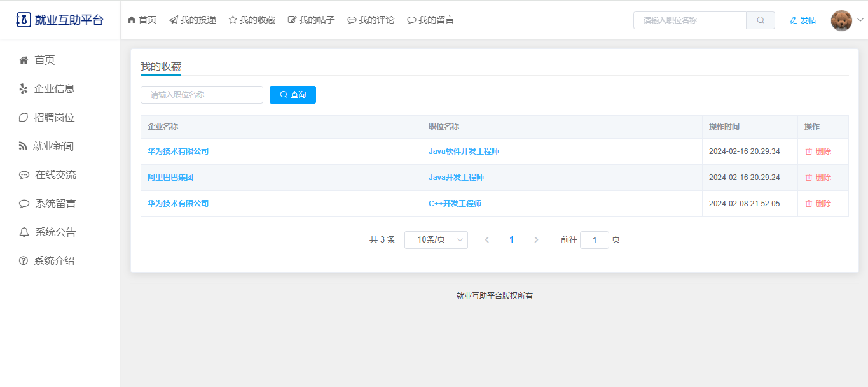Open the bear user avatar
This screenshot has height=387, width=868.
tap(841, 20)
